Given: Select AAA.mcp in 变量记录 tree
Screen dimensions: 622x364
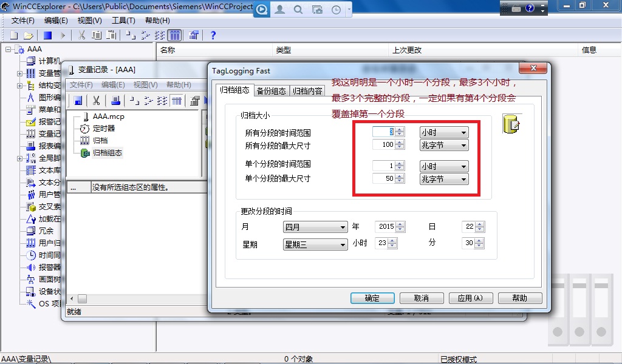Looking at the screenshot, I should [x=108, y=116].
